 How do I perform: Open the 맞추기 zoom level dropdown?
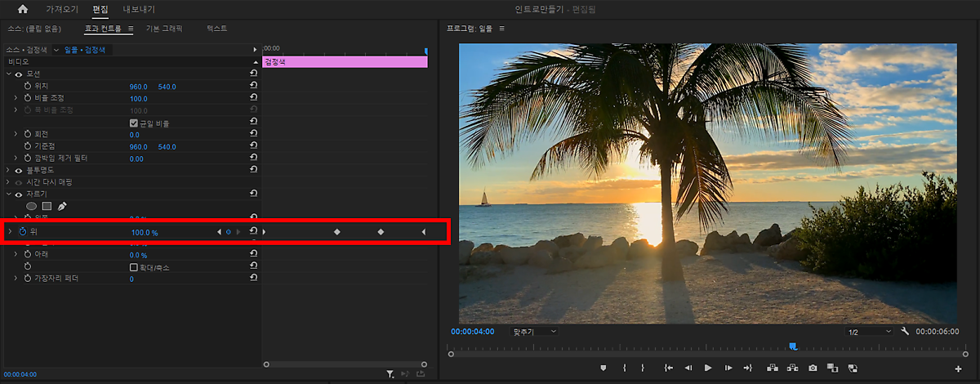point(533,332)
